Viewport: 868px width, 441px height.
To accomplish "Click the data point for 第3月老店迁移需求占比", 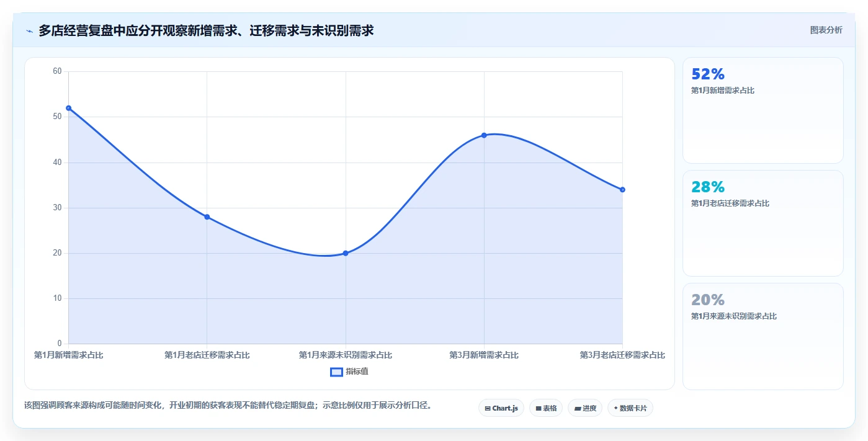I will 622,190.
